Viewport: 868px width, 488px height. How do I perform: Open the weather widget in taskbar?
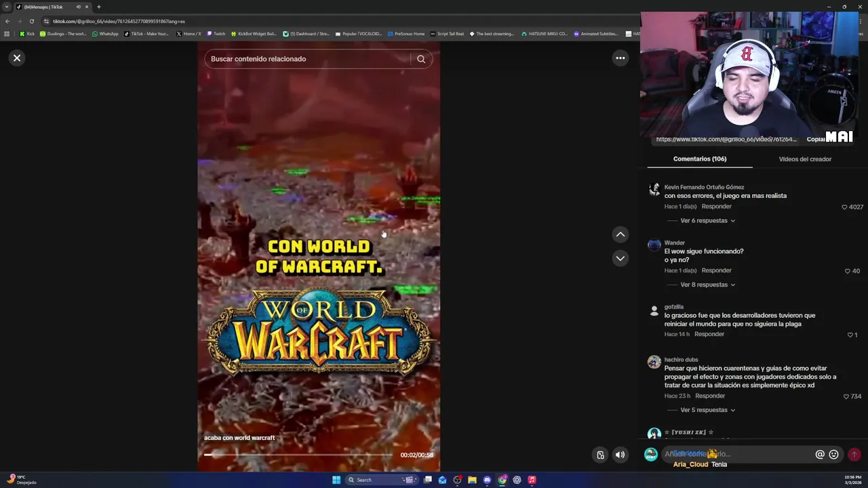point(20,480)
